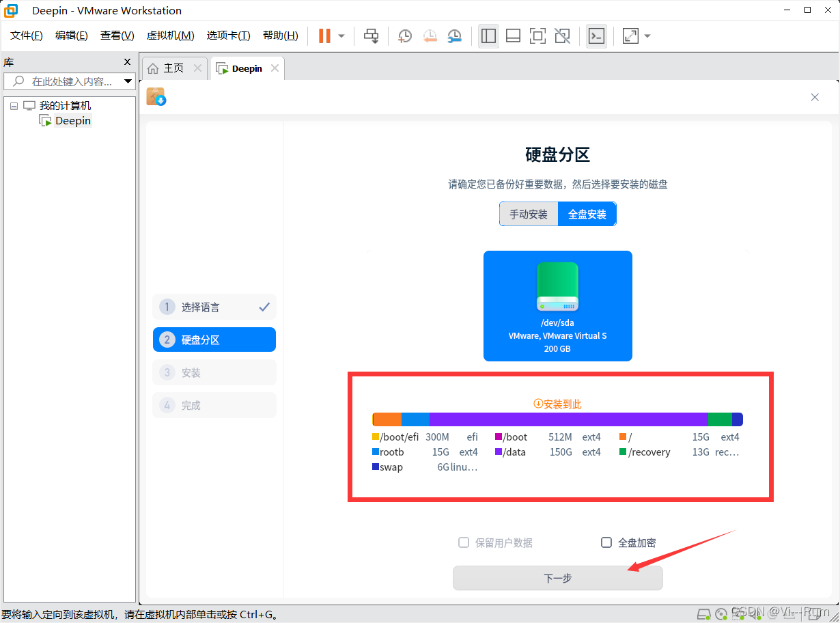
Task: Click the /recovery 13G partition entry
Action: coord(680,452)
